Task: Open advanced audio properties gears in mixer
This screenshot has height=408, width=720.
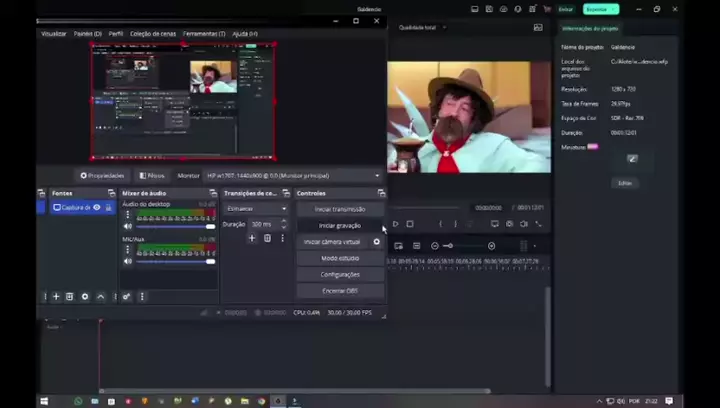Action: [x=127, y=297]
